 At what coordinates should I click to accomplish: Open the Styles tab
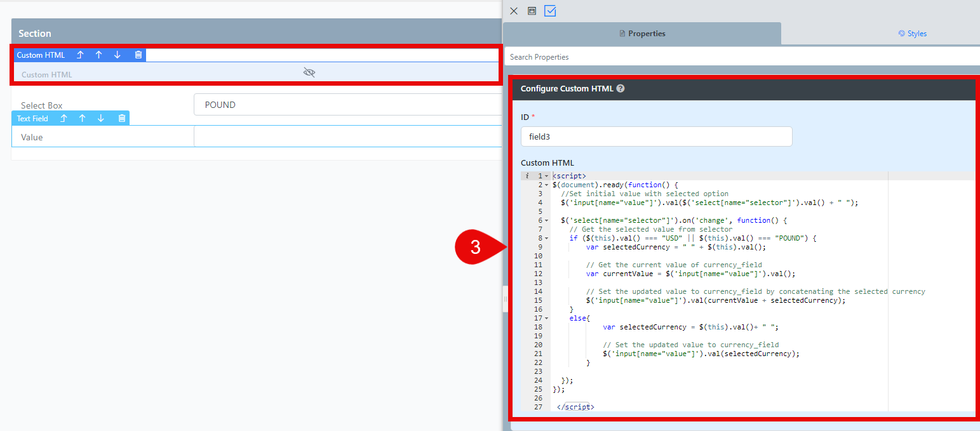point(912,34)
